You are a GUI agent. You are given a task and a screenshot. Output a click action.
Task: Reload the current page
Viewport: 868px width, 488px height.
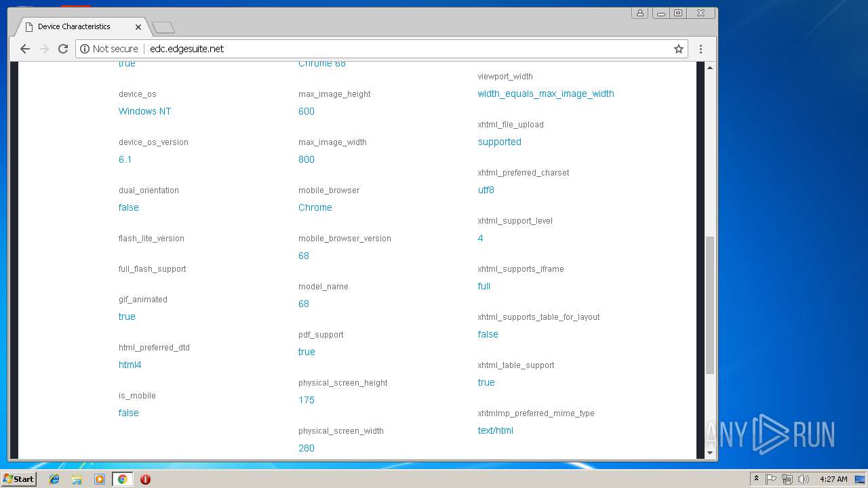coord(63,49)
